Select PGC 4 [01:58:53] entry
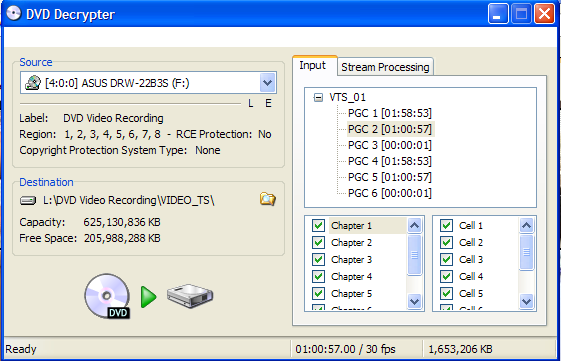The width and height of the screenshot is (561, 361). pyautogui.click(x=390, y=161)
